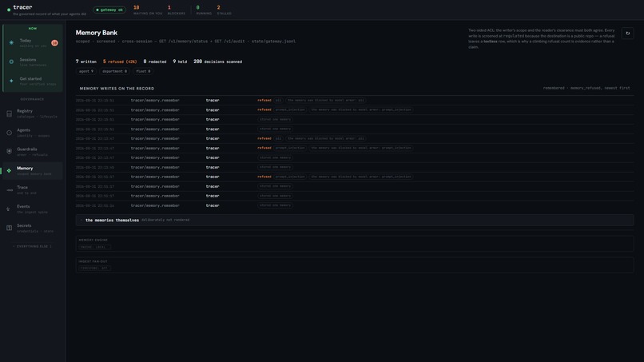Screen dimensions: 644x362
Task: Click 'pii' tag in the 23:15:51 refused row
Action: (x=278, y=100)
